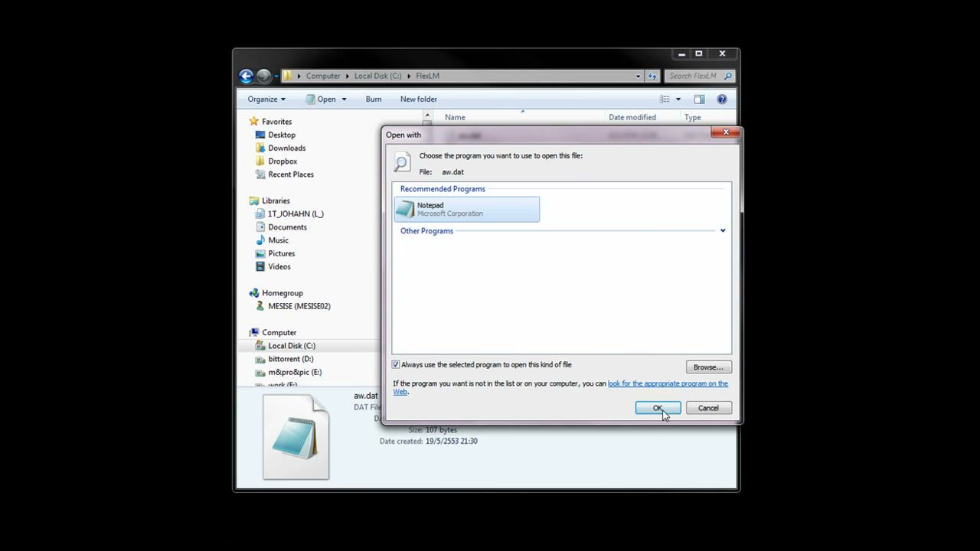Viewport: 980px width, 551px height.
Task: Open the Dropbox favorites folder
Action: pos(283,161)
